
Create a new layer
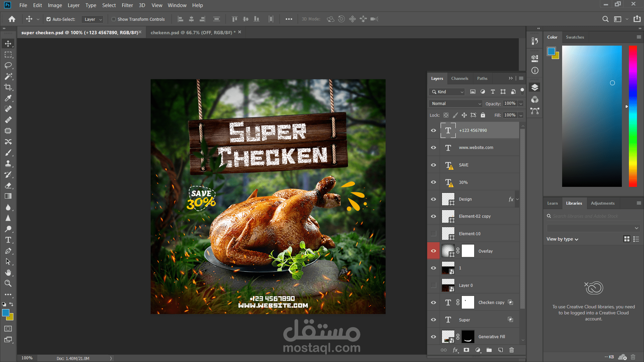coord(500,350)
